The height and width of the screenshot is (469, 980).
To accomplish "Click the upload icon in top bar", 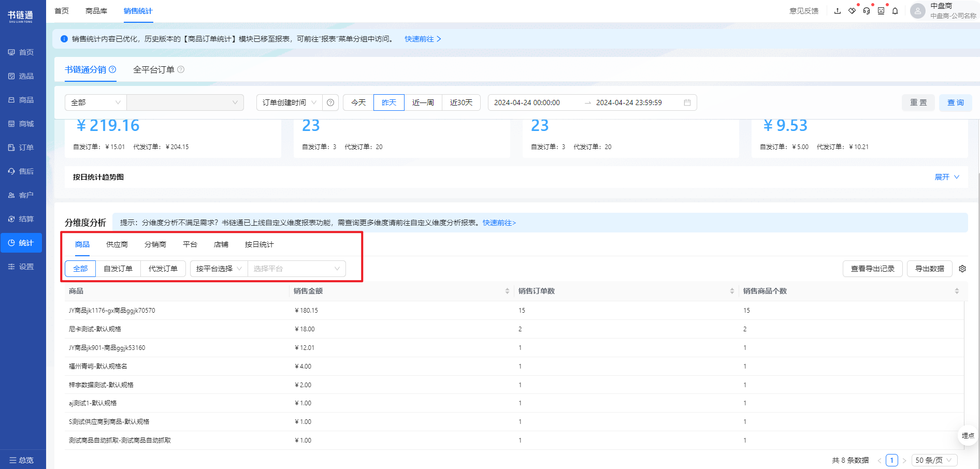I will tap(838, 11).
